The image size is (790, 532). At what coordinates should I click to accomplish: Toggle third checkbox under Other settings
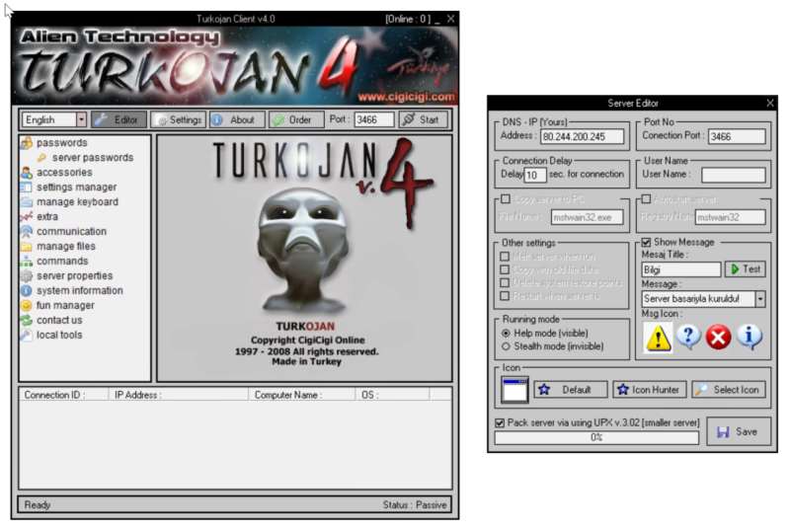505,282
